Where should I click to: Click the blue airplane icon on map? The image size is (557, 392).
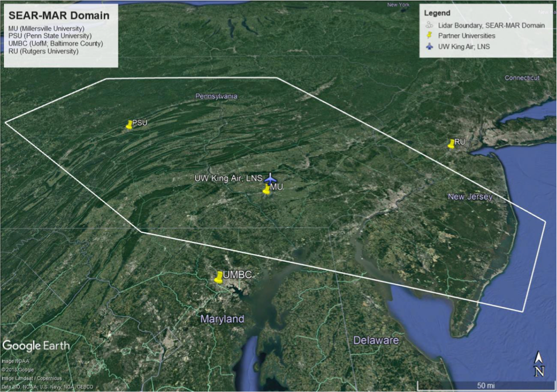coord(270,178)
